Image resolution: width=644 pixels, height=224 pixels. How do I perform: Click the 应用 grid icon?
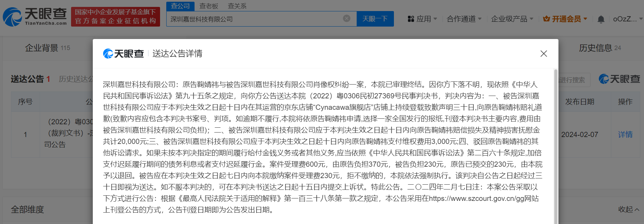[411, 19]
